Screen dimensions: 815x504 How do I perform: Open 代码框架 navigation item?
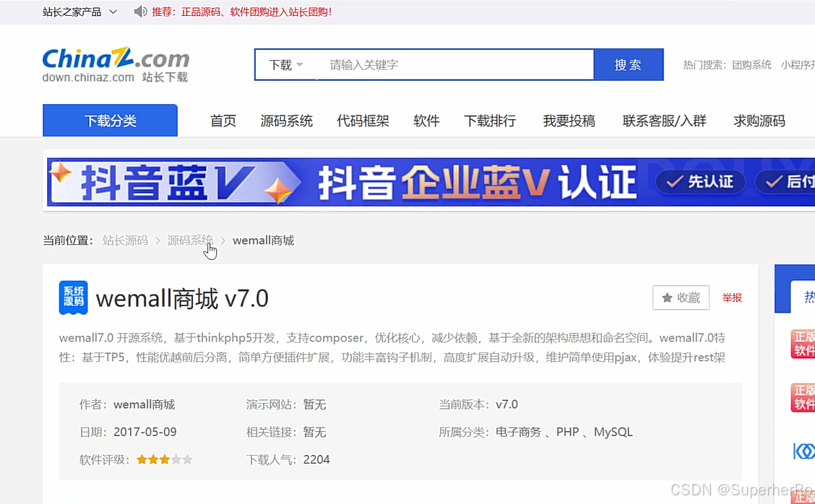pyautogui.click(x=363, y=121)
